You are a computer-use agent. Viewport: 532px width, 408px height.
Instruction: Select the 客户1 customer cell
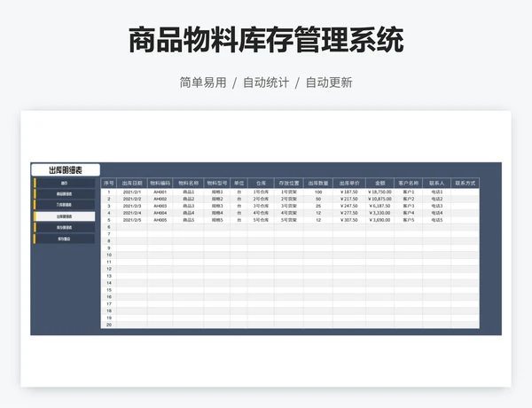point(409,192)
